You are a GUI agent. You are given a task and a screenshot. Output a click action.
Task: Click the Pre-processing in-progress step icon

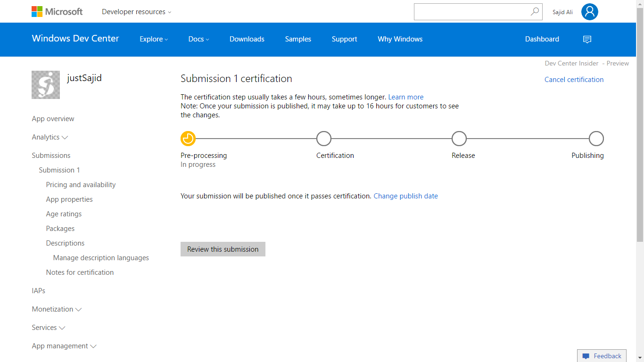[188, 139]
